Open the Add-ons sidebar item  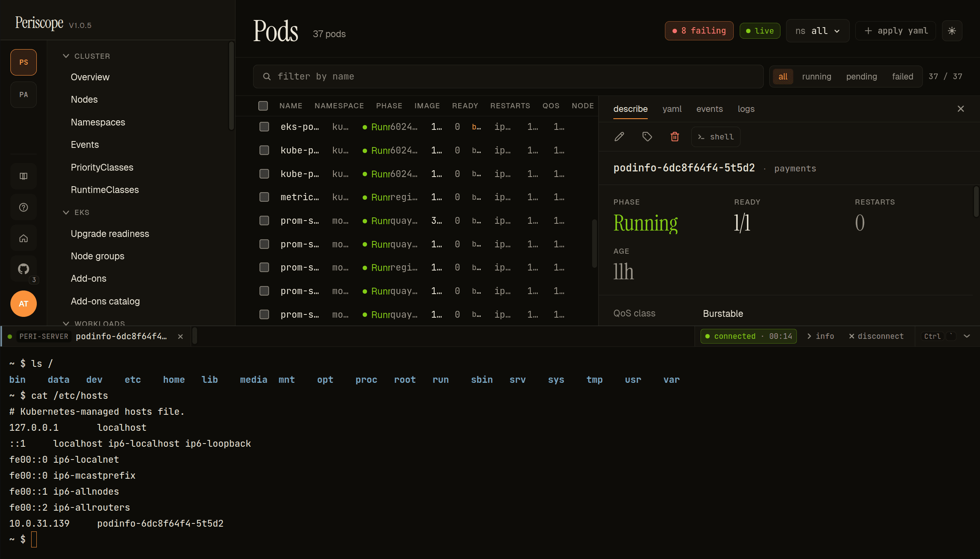[88, 279]
